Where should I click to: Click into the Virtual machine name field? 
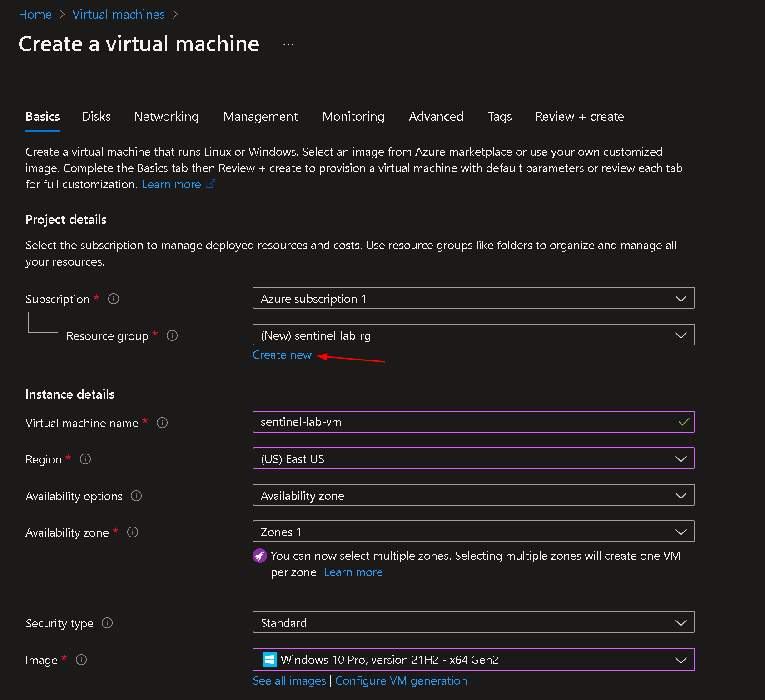pos(463,422)
